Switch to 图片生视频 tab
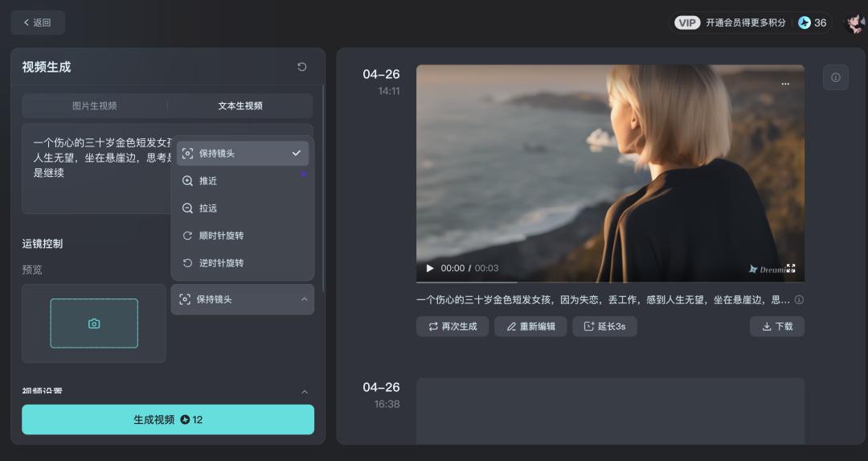The height and width of the screenshot is (461, 868). (95, 106)
